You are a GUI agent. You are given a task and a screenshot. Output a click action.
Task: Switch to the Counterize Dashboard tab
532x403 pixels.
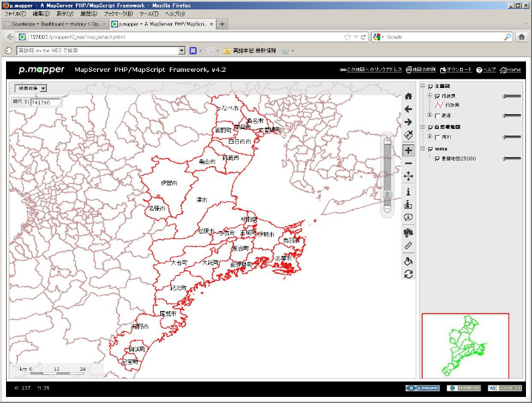(x=54, y=24)
